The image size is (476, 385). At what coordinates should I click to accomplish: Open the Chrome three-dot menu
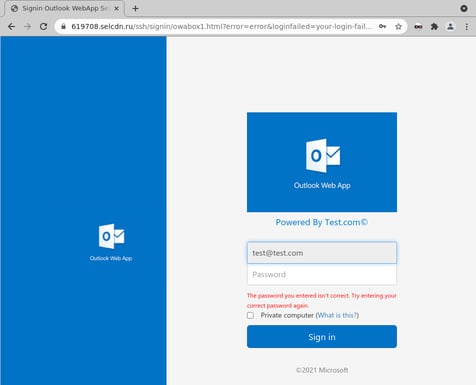[x=466, y=27]
